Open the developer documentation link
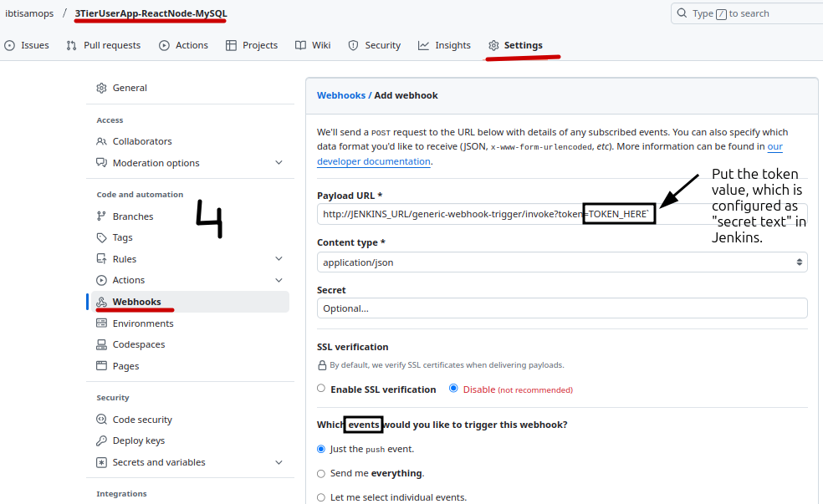Viewport: 823px width, 504px height. pyautogui.click(x=374, y=161)
